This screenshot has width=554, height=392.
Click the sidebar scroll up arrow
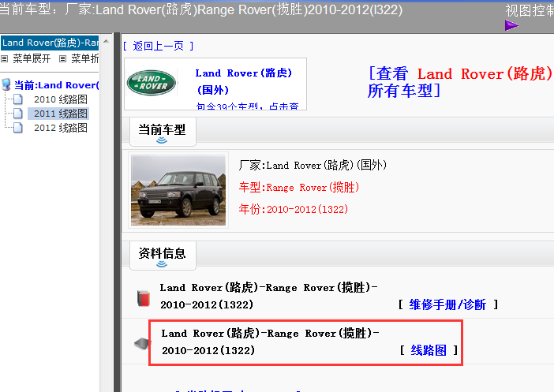pyautogui.click(x=106, y=41)
